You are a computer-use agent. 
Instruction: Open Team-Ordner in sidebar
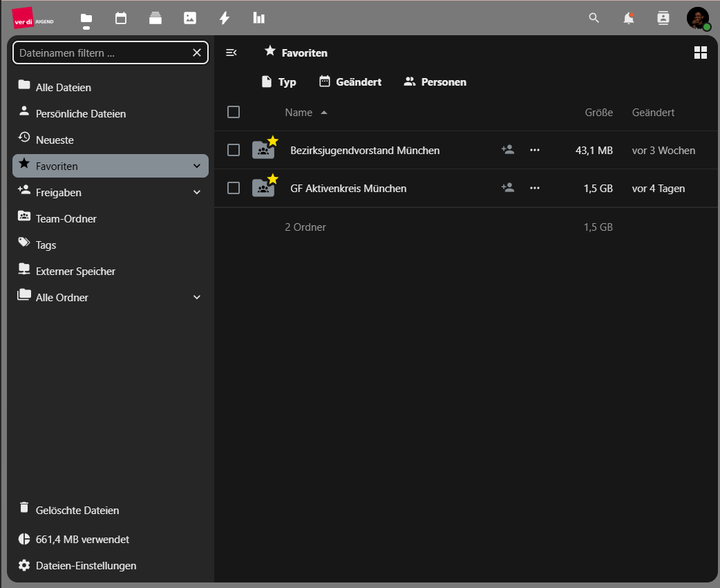(x=110, y=218)
